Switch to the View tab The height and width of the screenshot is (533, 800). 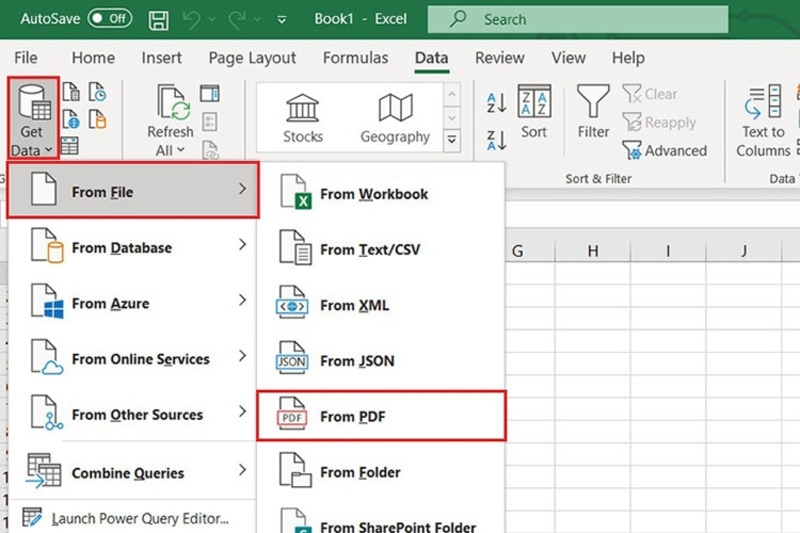click(568, 58)
